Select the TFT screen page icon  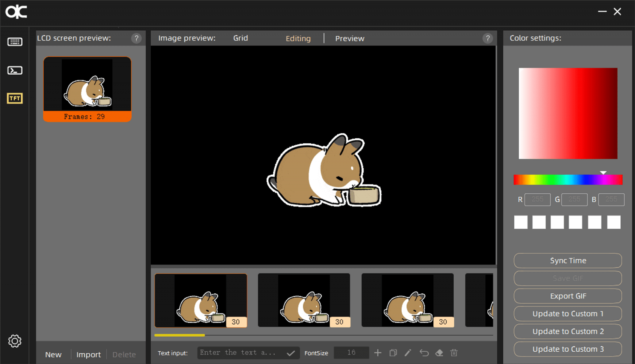(x=15, y=98)
